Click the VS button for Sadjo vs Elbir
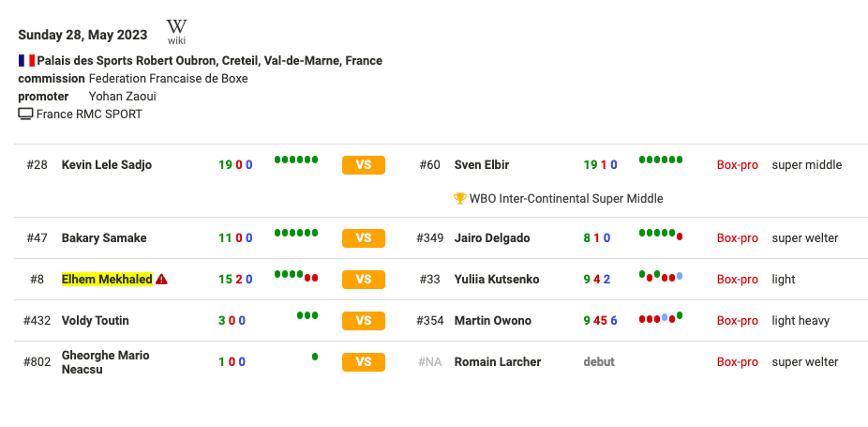The width and height of the screenshot is (868, 427). click(x=363, y=165)
